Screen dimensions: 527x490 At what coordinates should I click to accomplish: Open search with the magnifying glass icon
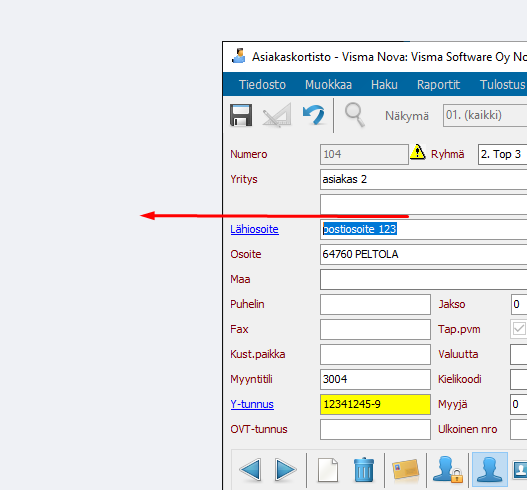354,115
